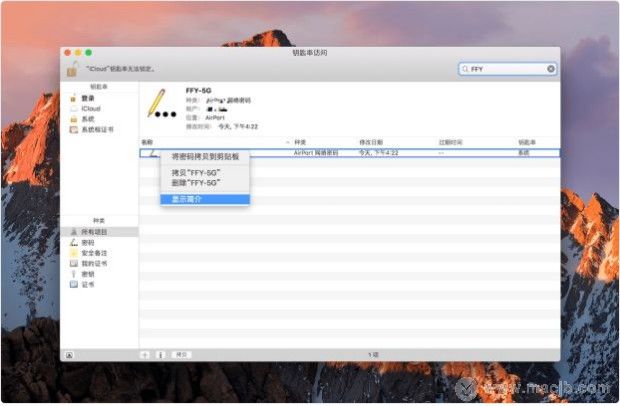Toggle the sidebar view button at bottom left
620x406 pixels.
point(69,355)
